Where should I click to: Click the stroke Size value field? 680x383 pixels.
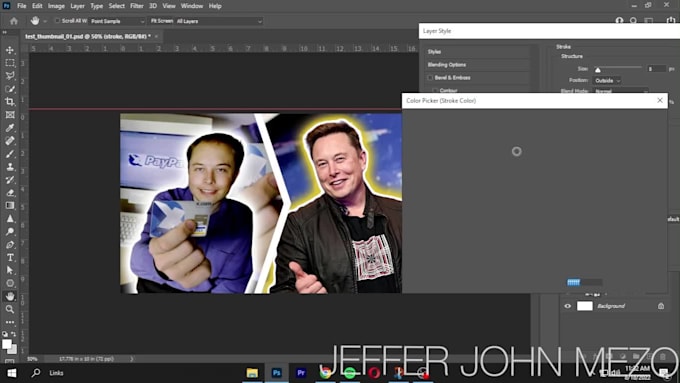click(x=656, y=69)
